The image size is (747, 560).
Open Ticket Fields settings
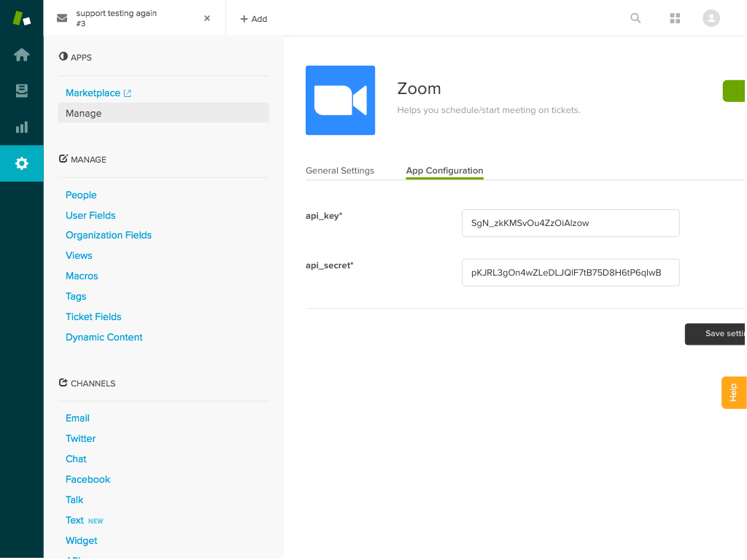tap(93, 317)
